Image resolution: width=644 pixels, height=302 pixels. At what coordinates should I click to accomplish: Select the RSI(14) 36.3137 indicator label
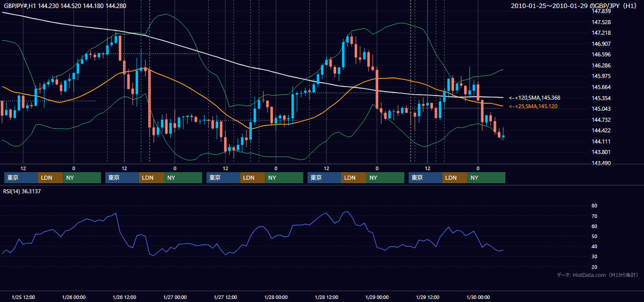(x=22, y=191)
